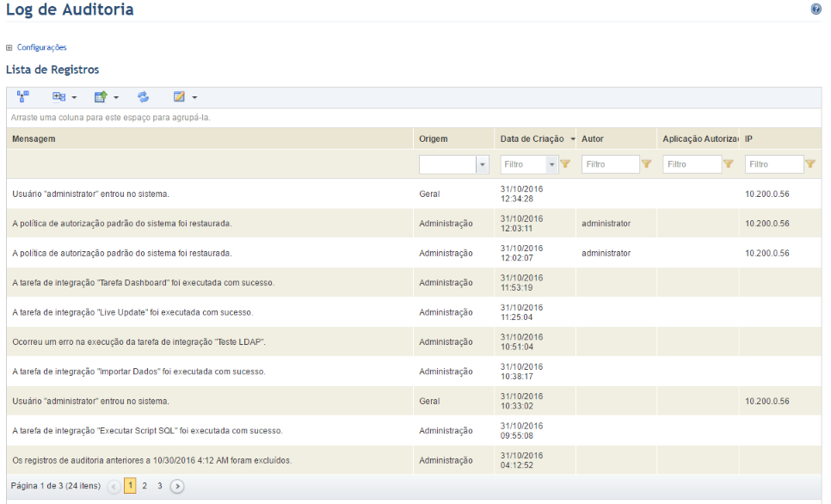Open the dropdown arrow next to the export icon
831x504 pixels.
(x=116, y=97)
